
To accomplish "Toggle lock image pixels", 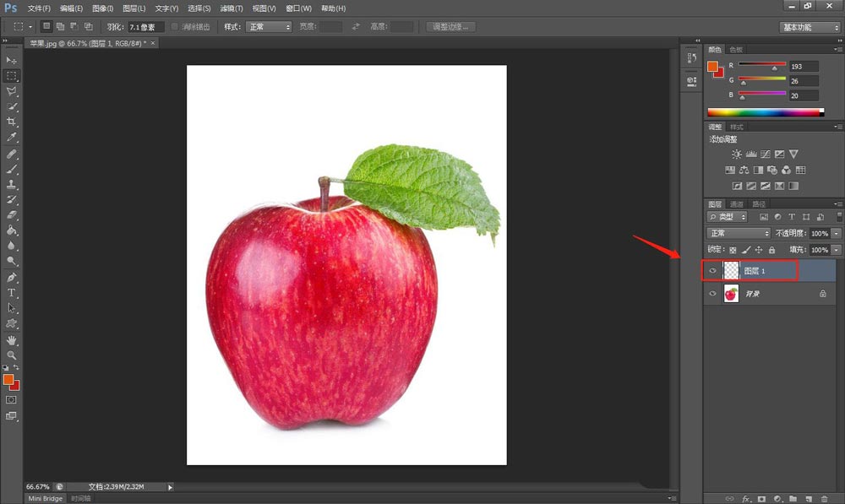I will 746,250.
